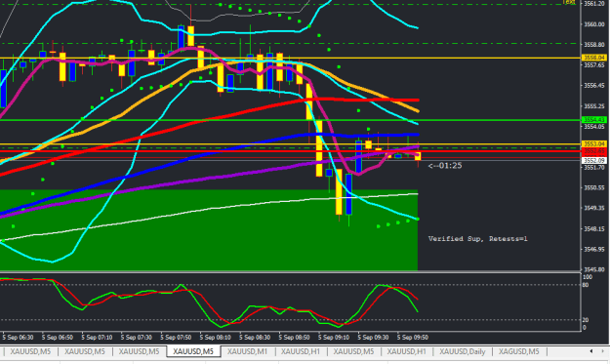Click the 3546.95 price scale value
Viewport: 610px width, 364px height.
[594, 249]
